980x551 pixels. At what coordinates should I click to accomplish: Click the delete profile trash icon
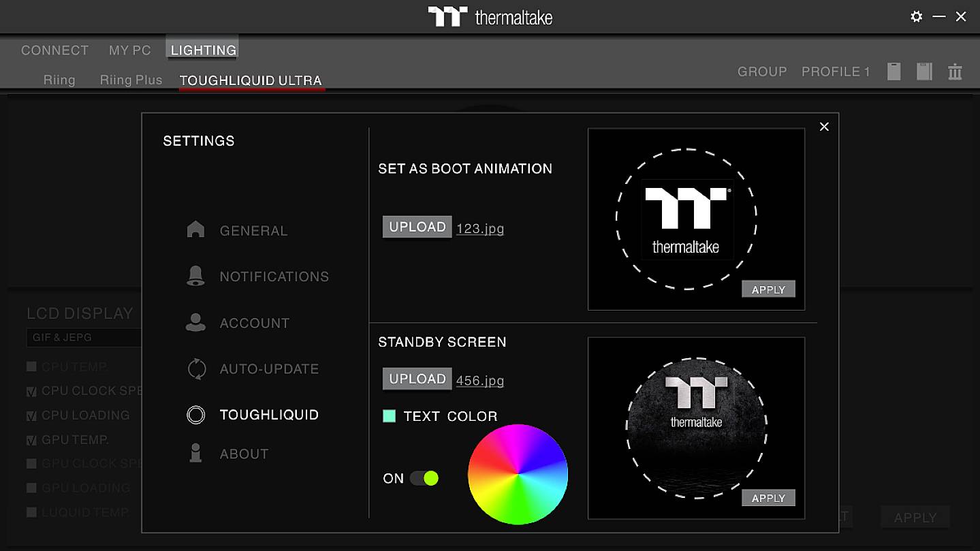[955, 71]
